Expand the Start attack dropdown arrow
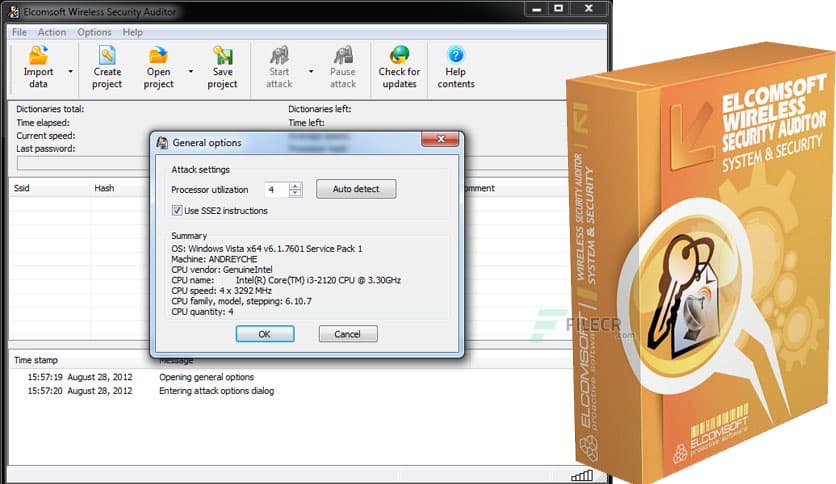The image size is (836, 484). tap(311, 71)
